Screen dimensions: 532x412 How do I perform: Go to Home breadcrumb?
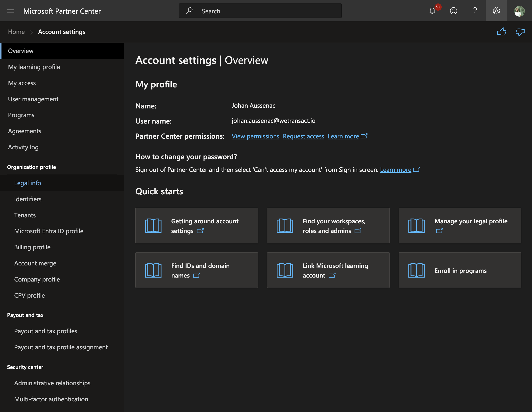click(16, 32)
